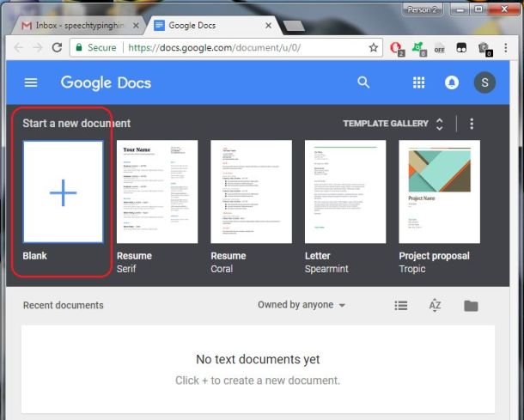
Task: Click the Google Docs logo text
Action: click(x=106, y=83)
